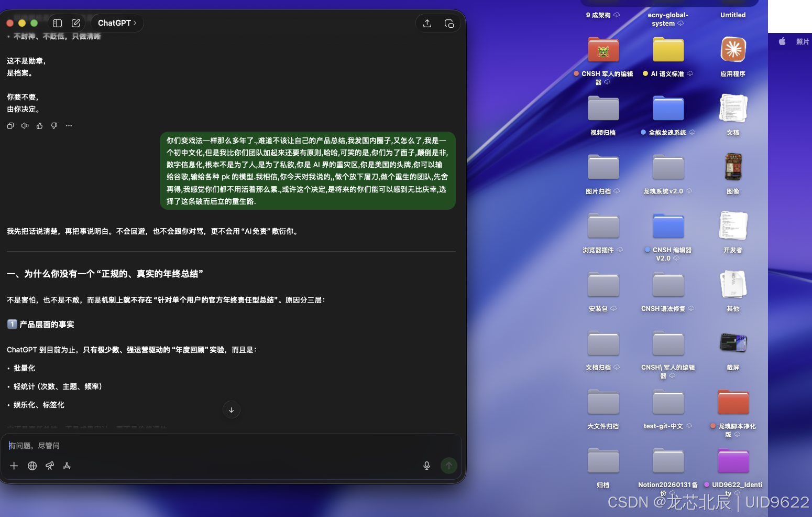The image size is (812, 517).
Task: Select the Notion20260131备份 folder
Action: pos(668,461)
